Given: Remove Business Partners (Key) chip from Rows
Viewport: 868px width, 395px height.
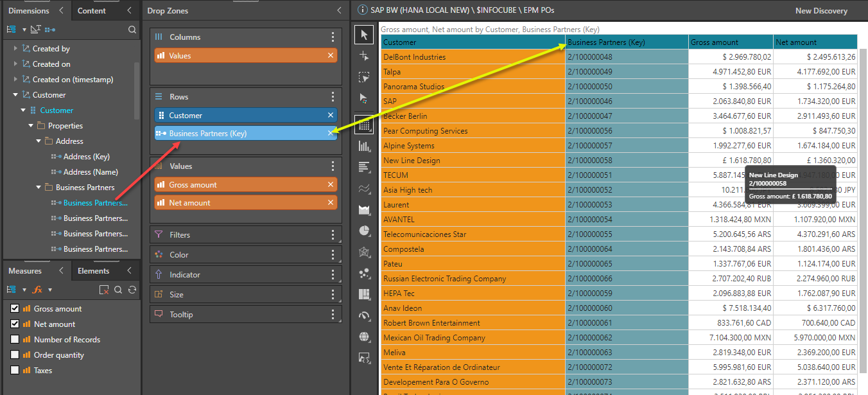Looking at the screenshot, I should pos(331,134).
